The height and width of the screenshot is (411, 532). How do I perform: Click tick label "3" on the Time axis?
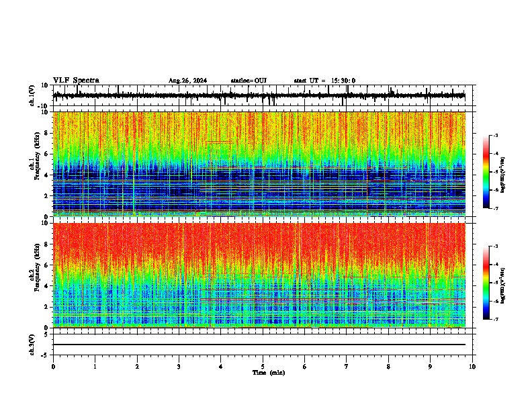(x=179, y=367)
